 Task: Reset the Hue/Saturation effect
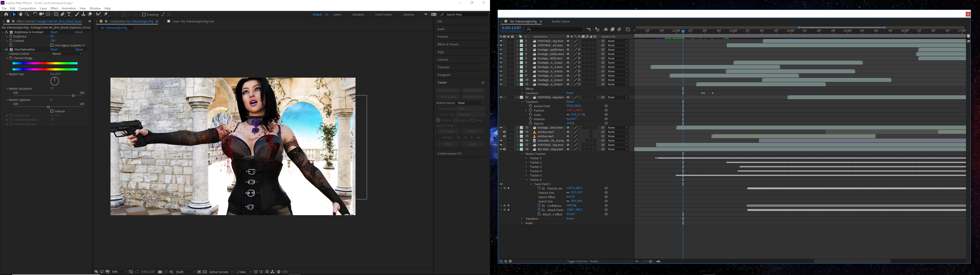pos(54,49)
